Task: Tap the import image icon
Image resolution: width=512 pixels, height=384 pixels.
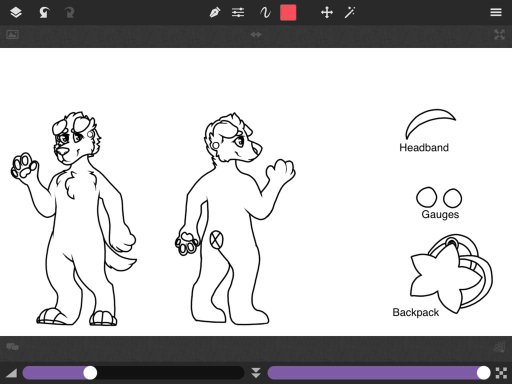Action: [13, 35]
